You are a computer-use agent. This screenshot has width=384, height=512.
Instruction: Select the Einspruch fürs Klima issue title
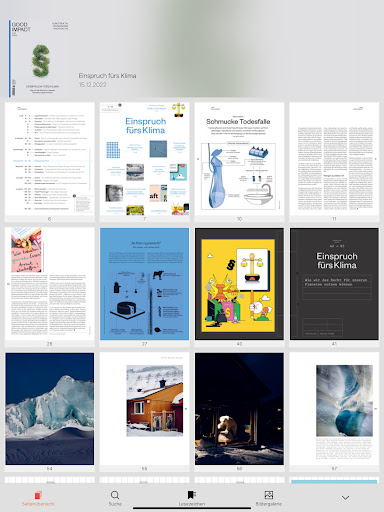[107, 76]
